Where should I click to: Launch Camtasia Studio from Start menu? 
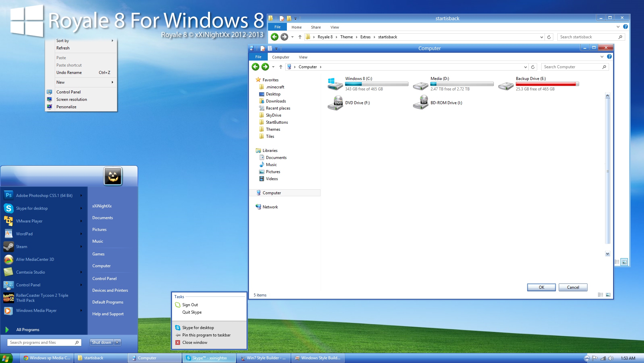tap(43, 272)
